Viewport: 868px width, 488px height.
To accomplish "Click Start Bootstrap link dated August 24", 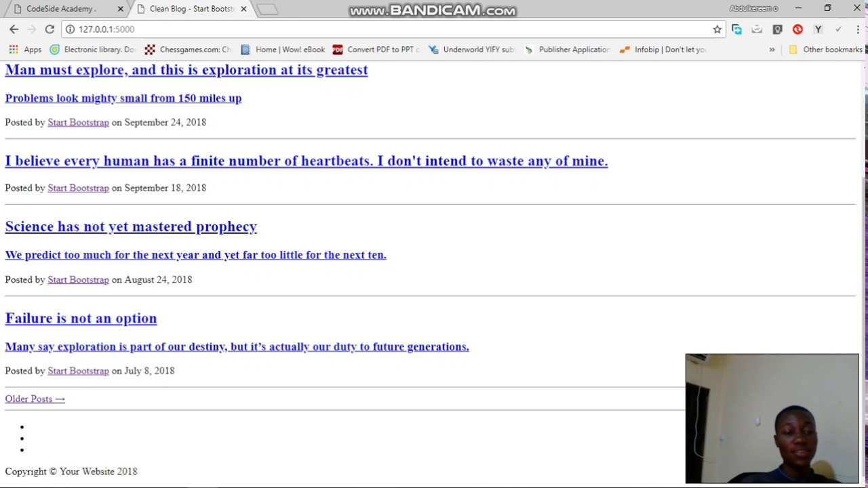I will [x=78, y=280].
